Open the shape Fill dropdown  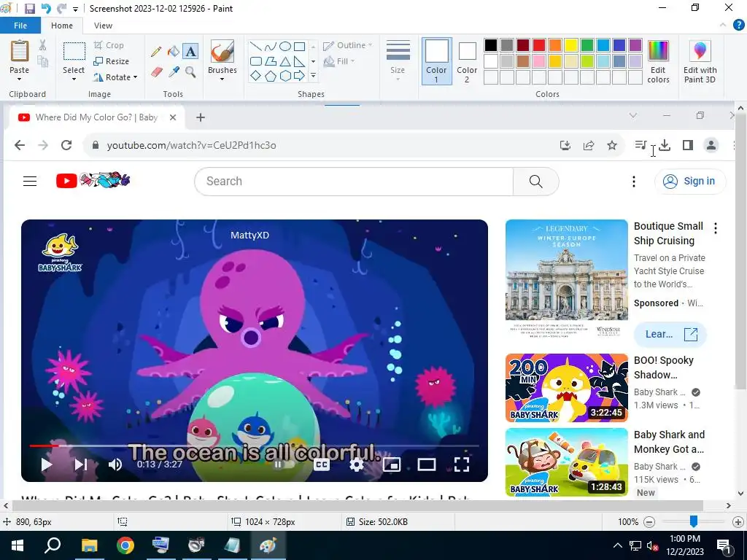coord(339,61)
